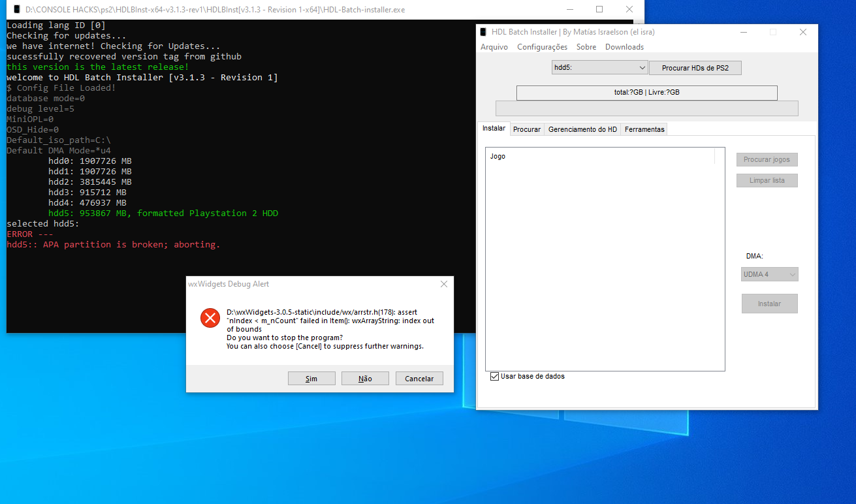Click the Jogo column header

(x=601, y=156)
